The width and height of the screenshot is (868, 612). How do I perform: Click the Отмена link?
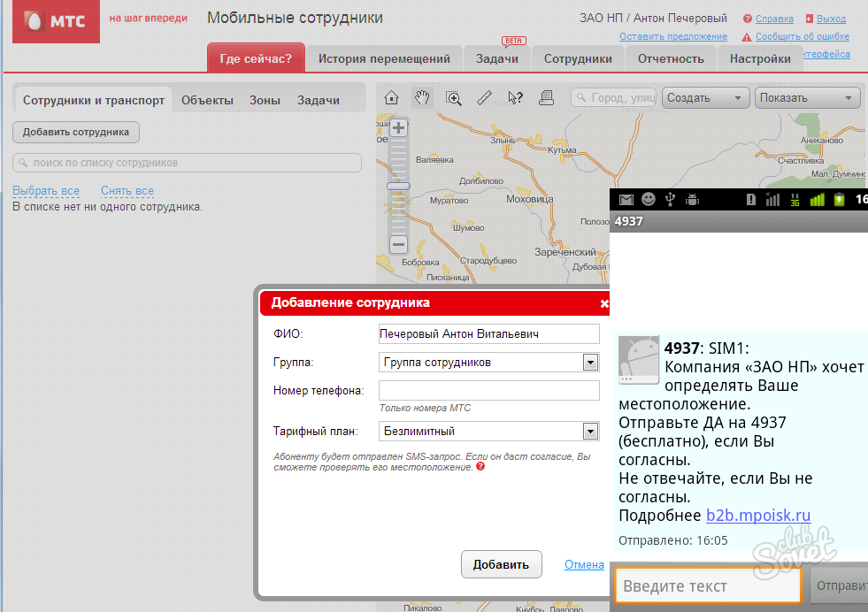[584, 565]
